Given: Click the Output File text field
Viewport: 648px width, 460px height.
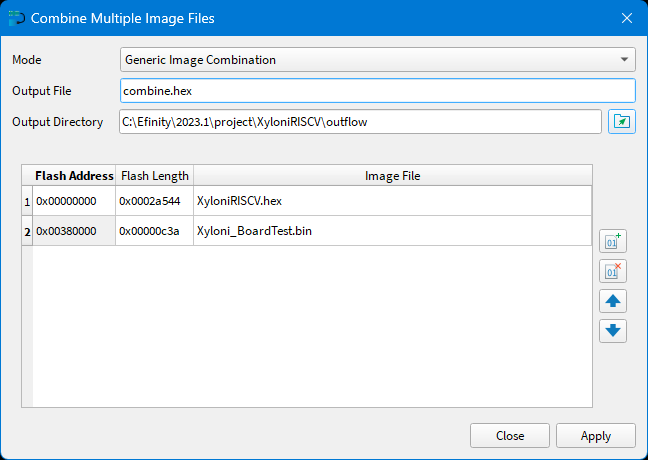Looking at the screenshot, I should [377, 91].
